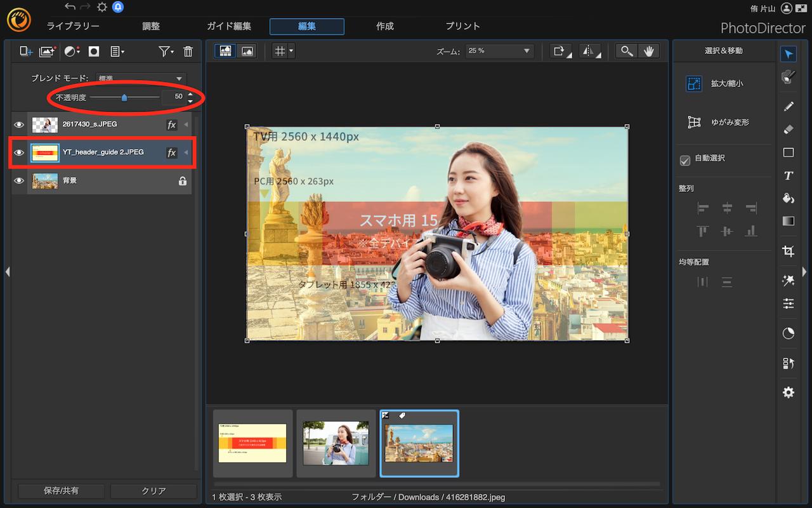
Task: Switch to the ライブラリー tab
Action: [x=73, y=26]
